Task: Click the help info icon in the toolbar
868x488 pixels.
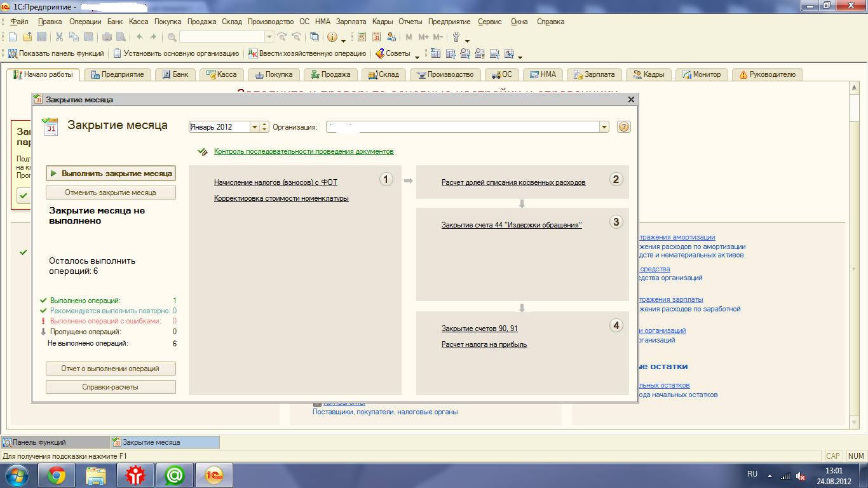Action: click(332, 37)
